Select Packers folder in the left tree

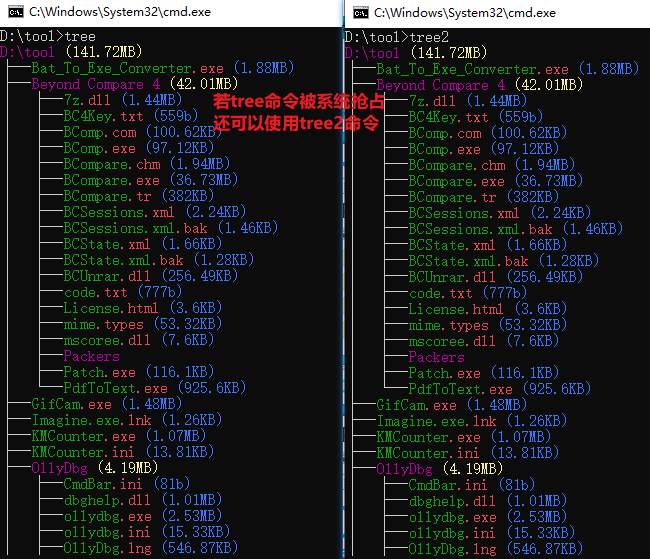[x=91, y=356]
